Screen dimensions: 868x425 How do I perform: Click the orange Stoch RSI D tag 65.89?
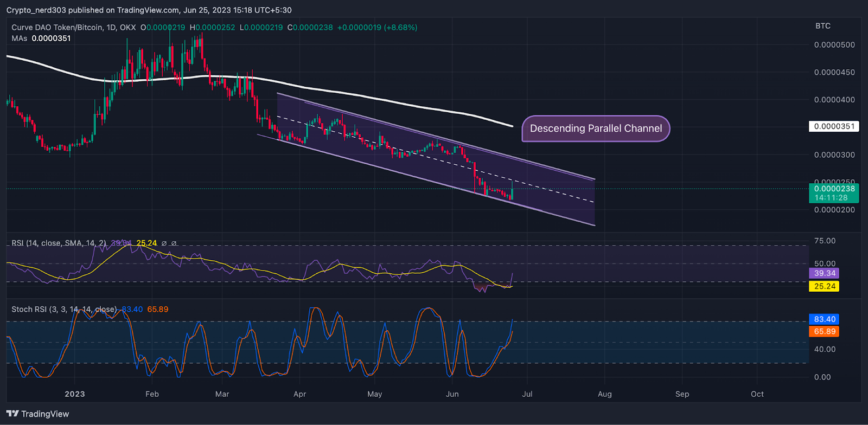click(824, 331)
